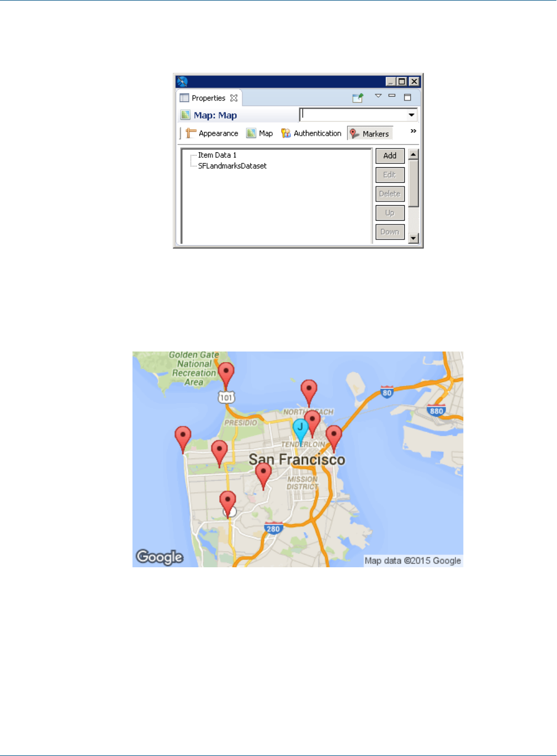Image resolution: width=557 pixels, height=756 pixels.
Task: Open the Authentication tab
Action: point(312,134)
